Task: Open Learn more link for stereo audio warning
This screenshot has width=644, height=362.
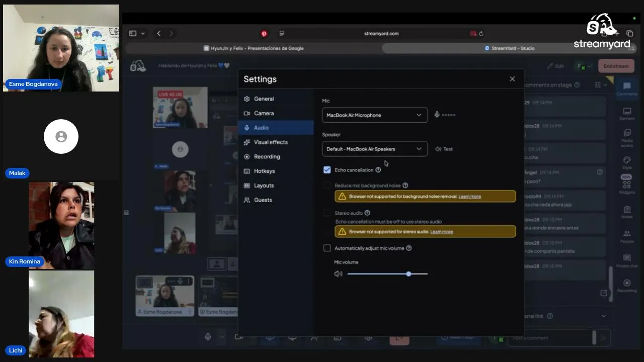Action: click(x=441, y=232)
